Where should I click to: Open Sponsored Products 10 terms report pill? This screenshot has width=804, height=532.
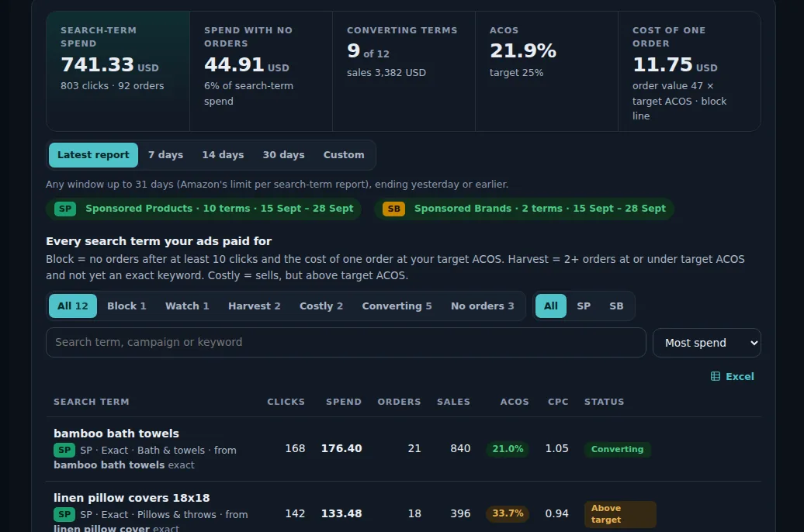click(203, 209)
